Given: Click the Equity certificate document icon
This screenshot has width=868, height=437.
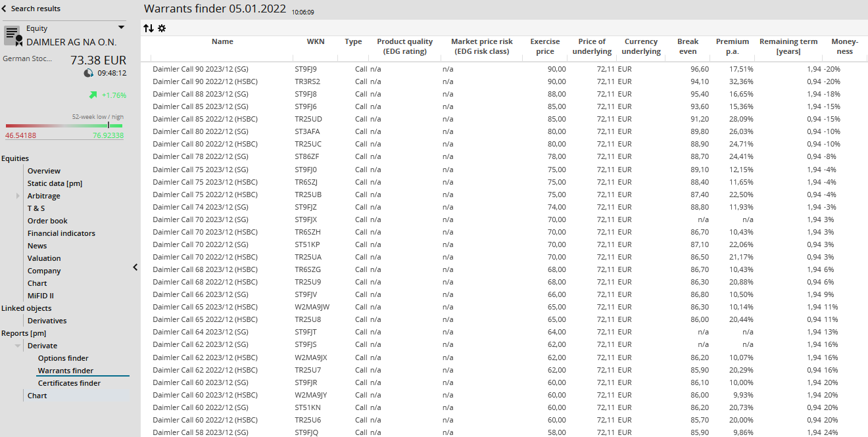Looking at the screenshot, I should tap(13, 35).
